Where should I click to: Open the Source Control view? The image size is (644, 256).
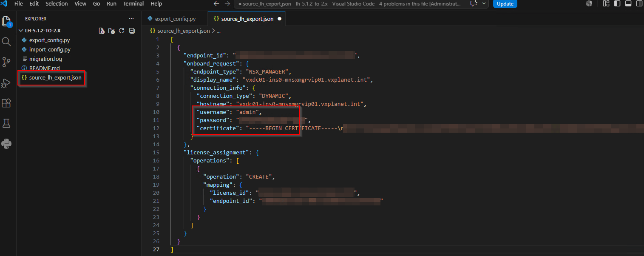click(6, 62)
